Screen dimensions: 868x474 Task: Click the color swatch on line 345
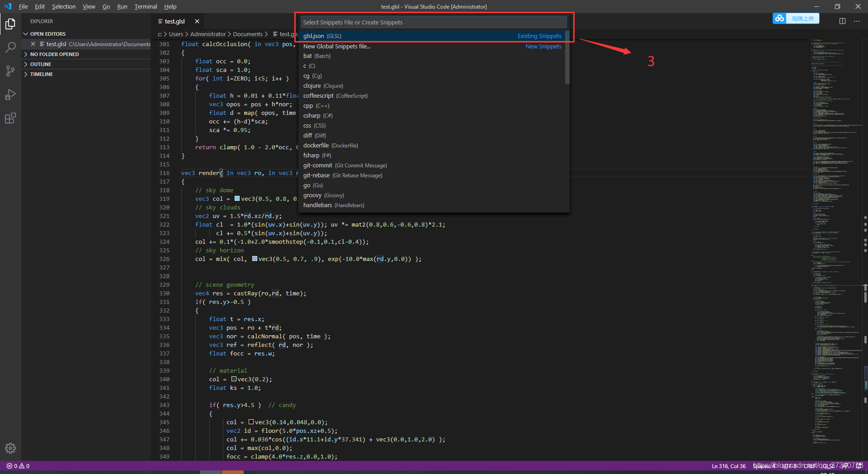pos(251,422)
